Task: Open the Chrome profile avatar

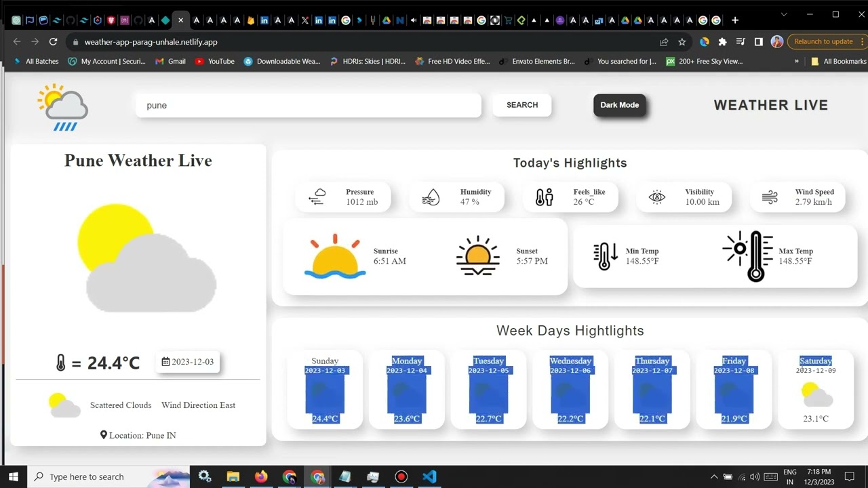Action: (777, 42)
